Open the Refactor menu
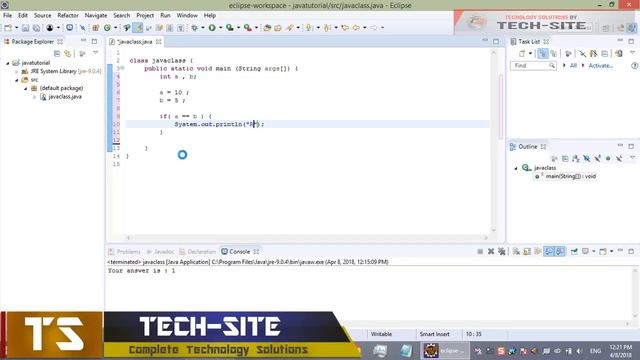 [x=68, y=16]
